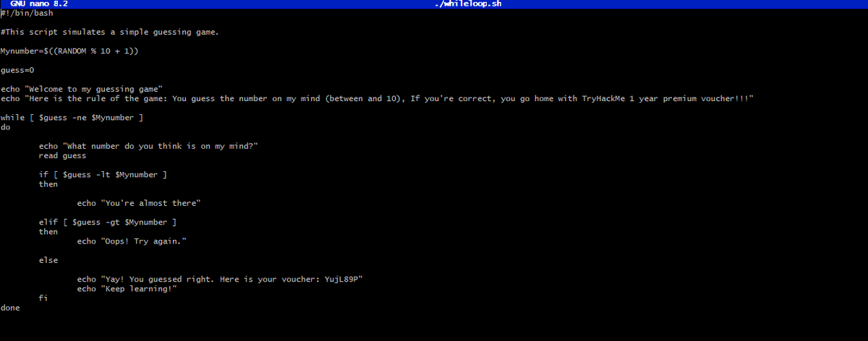Click the 'elif [ $guess -gt $Mynumber ]' line
Screen dimensions: 868x341
pos(108,222)
